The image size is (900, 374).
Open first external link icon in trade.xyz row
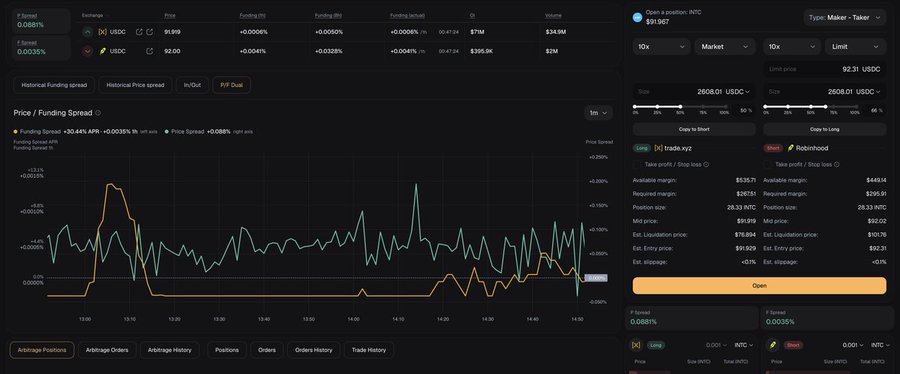tap(139, 32)
